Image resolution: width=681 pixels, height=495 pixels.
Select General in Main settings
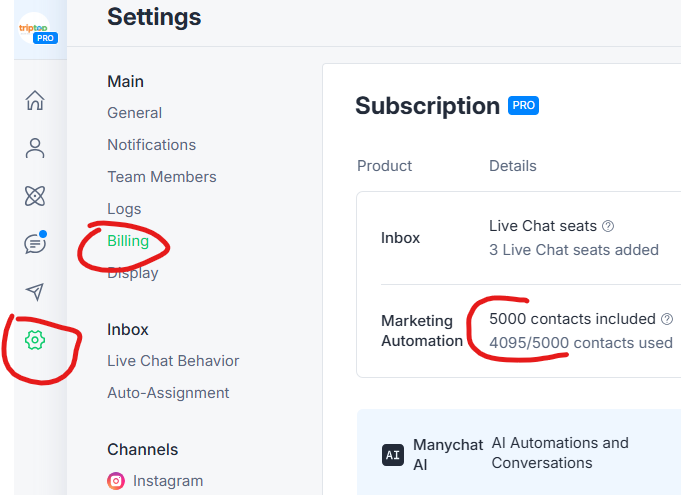tap(134, 113)
